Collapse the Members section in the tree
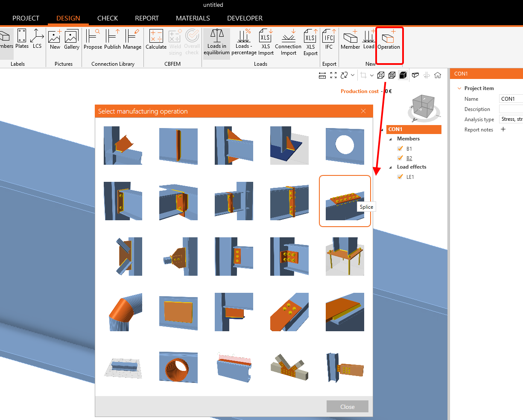 pos(390,138)
